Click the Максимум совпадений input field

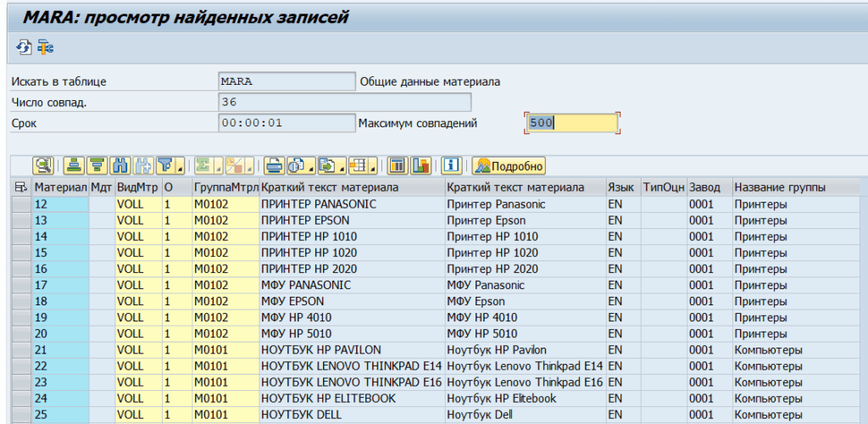(x=571, y=123)
